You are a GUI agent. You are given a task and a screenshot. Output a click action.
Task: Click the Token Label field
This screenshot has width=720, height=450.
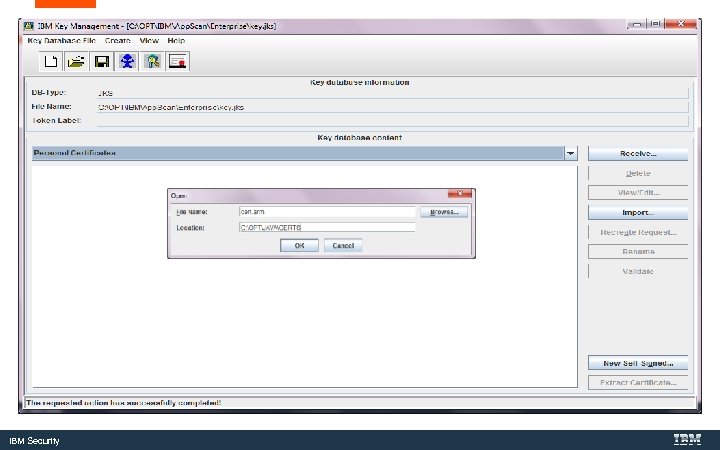pyautogui.click(x=393, y=121)
